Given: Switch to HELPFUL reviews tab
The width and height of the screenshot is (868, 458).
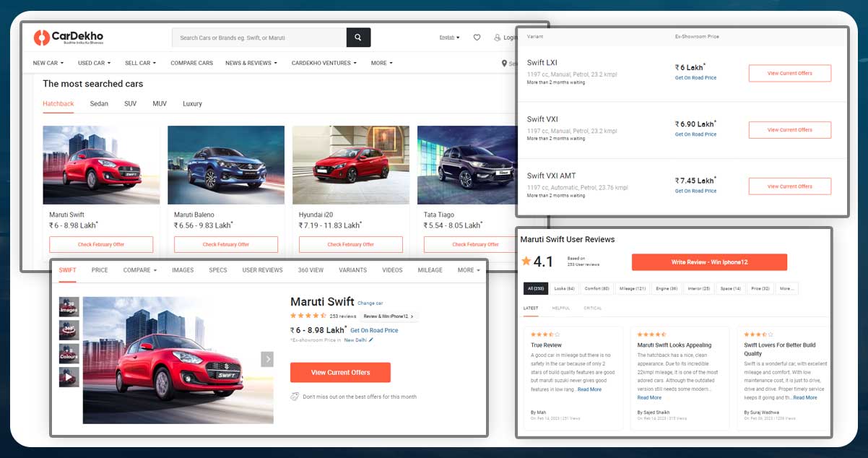Looking at the screenshot, I should click(x=561, y=308).
